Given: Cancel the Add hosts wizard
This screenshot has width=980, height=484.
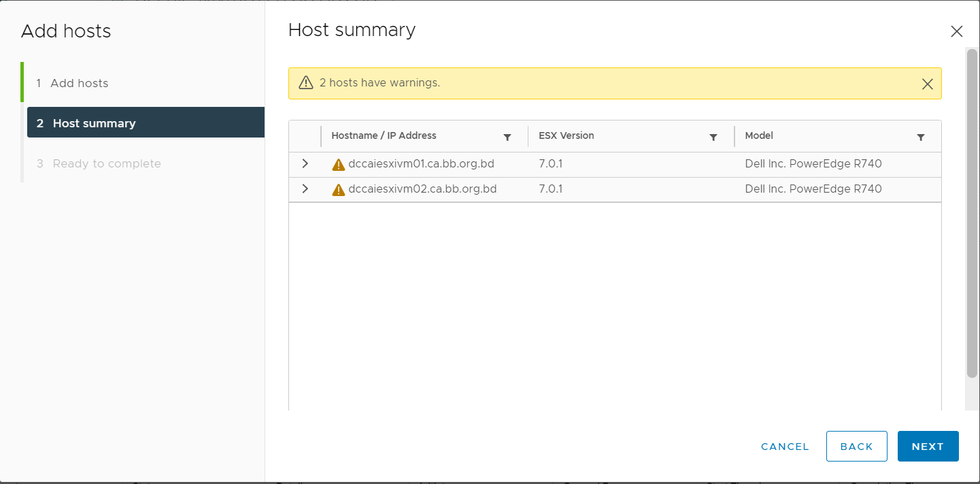Looking at the screenshot, I should 785,447.
